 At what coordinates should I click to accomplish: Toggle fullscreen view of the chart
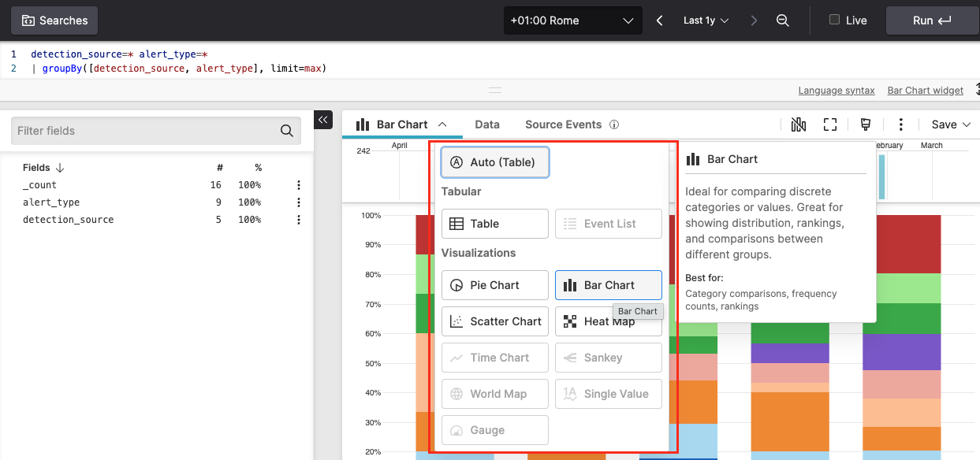click(831, 124)
